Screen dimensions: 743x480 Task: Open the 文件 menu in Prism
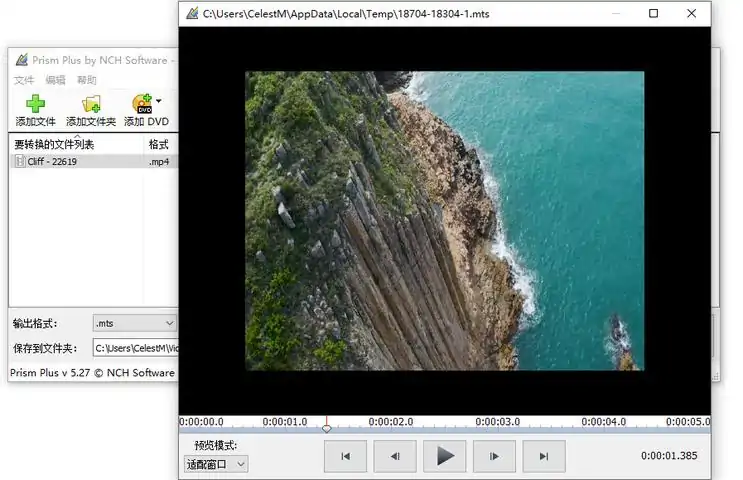pyautogui.click(x=24, y=80)
